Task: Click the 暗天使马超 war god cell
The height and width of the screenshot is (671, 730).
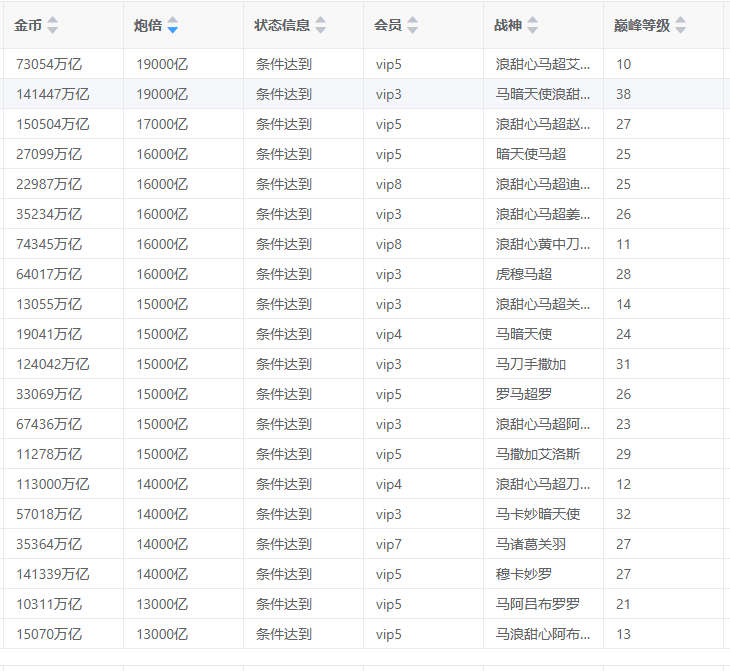Action: tap(531, 154)
